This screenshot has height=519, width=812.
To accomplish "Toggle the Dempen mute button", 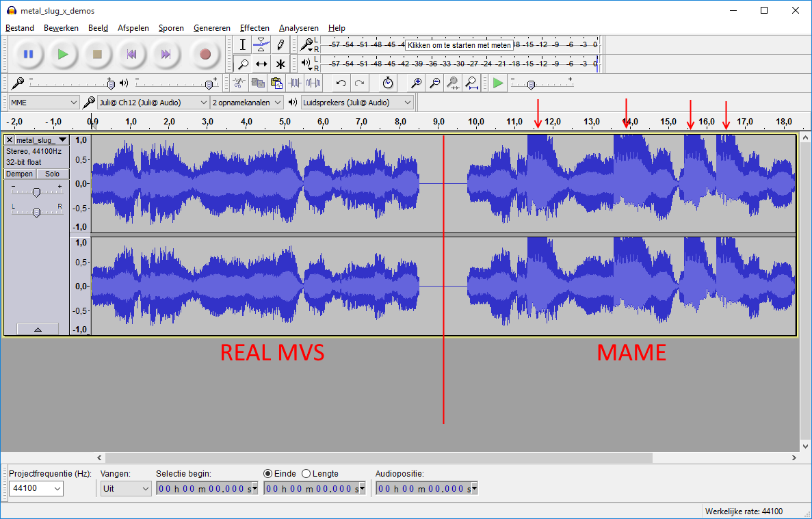I will 19,174.
